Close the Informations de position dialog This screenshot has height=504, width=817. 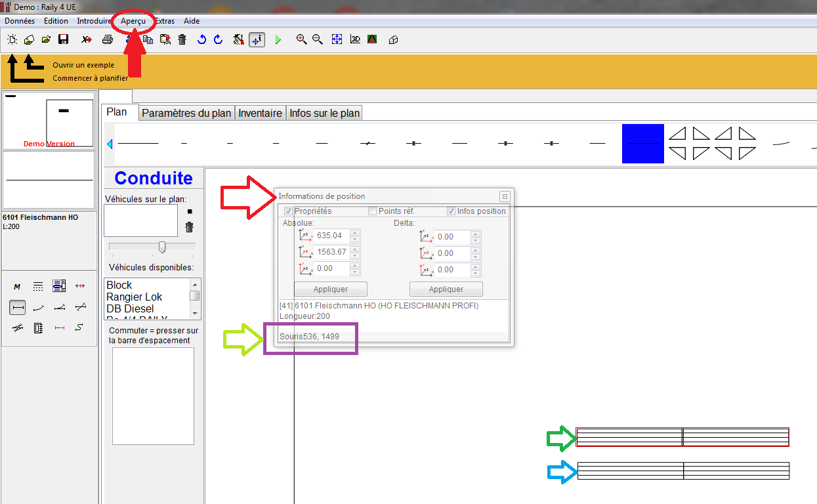tap(505, 196)
